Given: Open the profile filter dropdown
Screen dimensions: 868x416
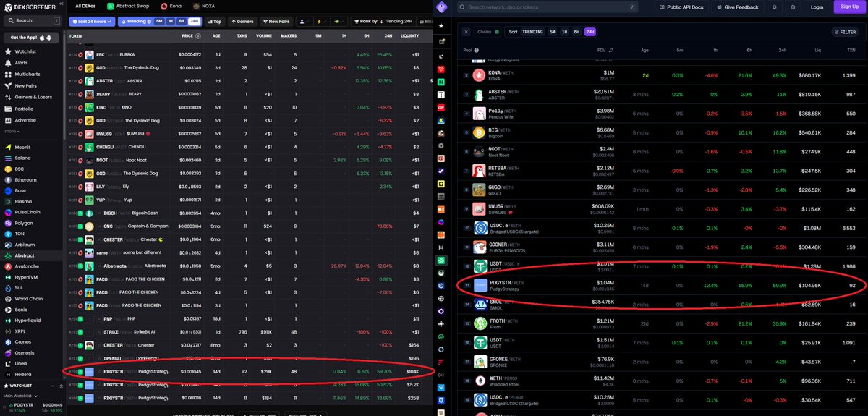Looking at the screenshot, I should pyautogui.click(x=305, y=21).
